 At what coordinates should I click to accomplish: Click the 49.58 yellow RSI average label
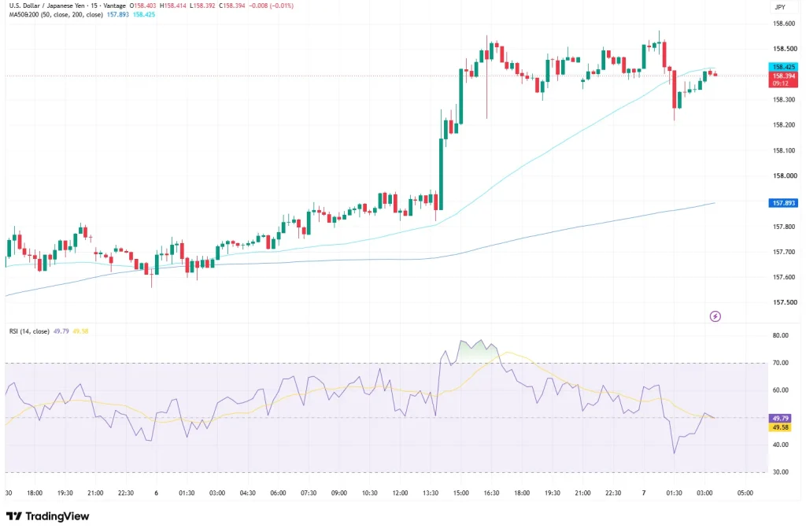(780, 427)
